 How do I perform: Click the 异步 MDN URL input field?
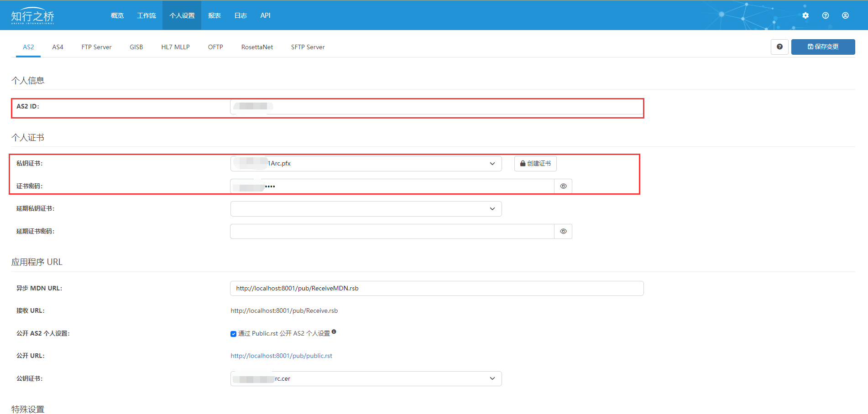436,289
